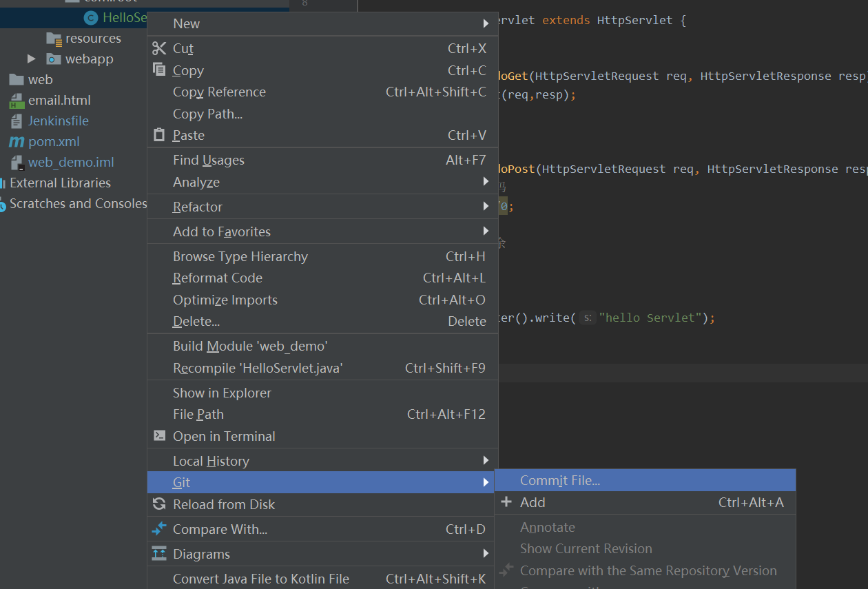Click the web_demo.iml file icon
868x589 pixels.
tap(17, 163)
